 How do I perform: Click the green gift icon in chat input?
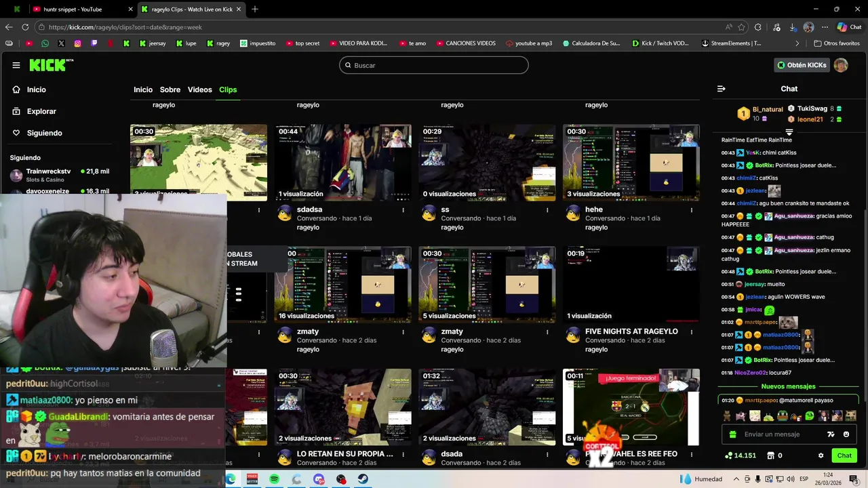(x=732, y=434)
